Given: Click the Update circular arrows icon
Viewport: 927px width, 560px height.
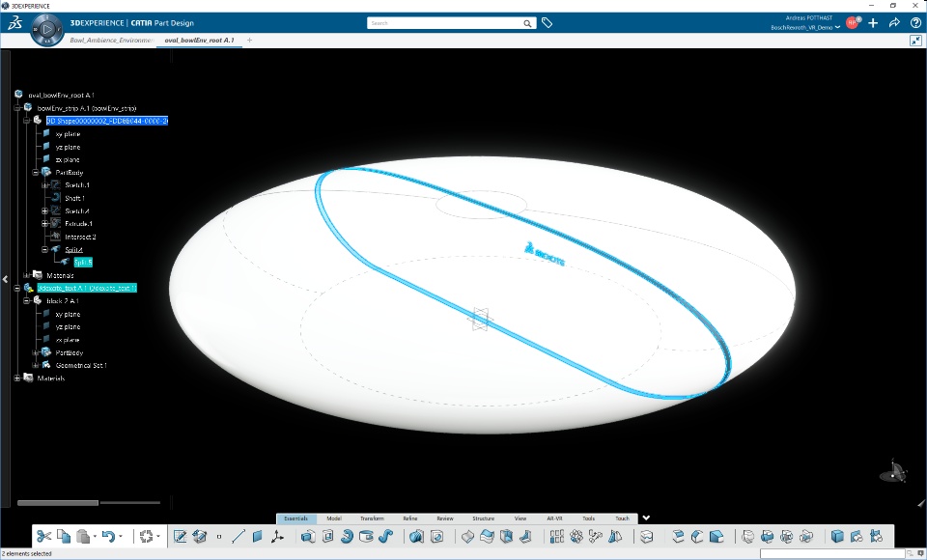Looking at the screenshot, I should coord(146,537).
